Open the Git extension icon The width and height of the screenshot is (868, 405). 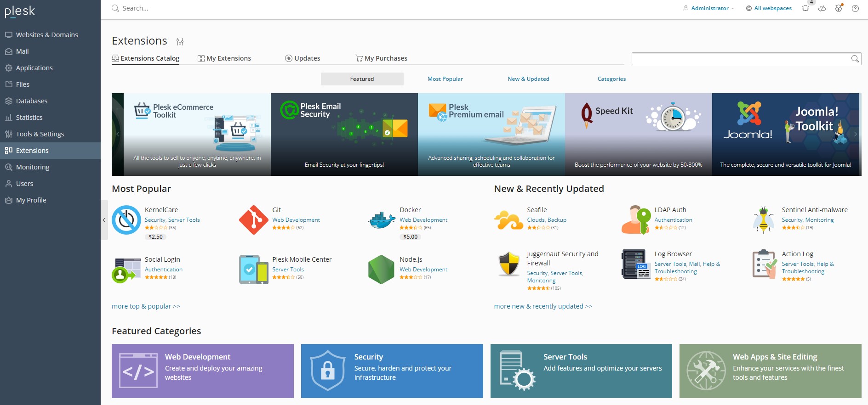pos(254,220)
